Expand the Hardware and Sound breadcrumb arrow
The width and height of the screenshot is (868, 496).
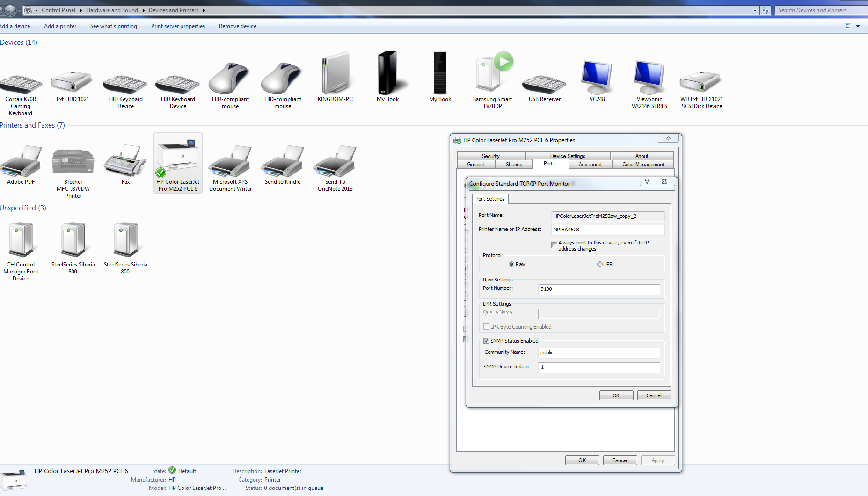144,10
